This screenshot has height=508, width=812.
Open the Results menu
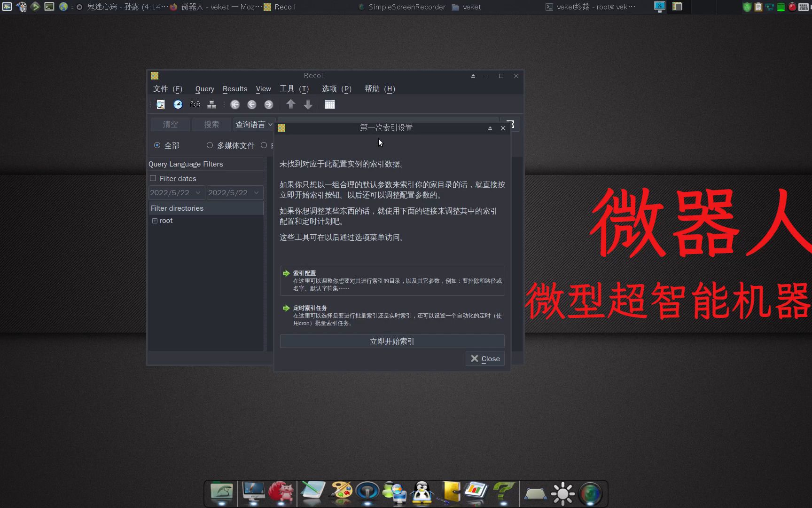click(235, 88)
